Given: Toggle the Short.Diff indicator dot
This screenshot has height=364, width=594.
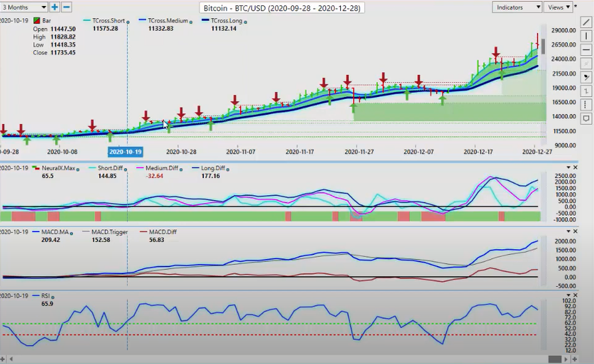Looking at the screenshot, I should point(126,169).
